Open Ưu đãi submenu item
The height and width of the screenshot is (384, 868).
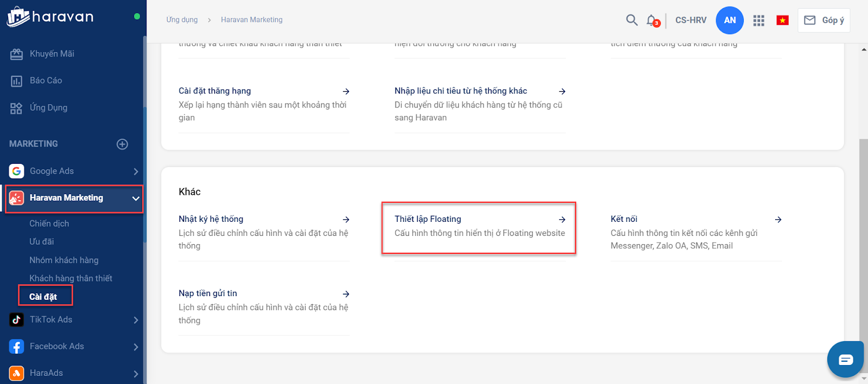pyautogui.click(x=42, y=241)
